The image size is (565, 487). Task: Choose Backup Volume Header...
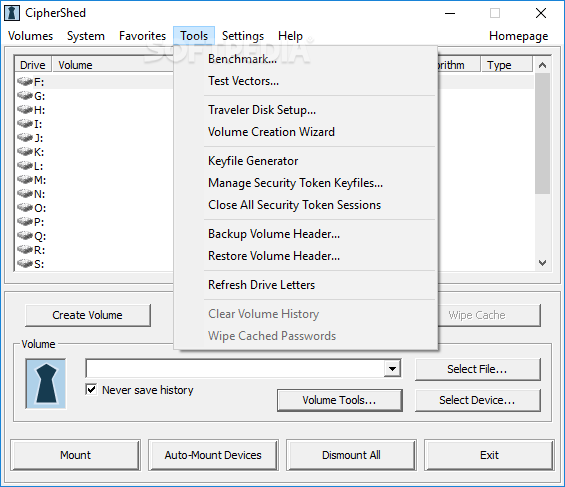306,234
